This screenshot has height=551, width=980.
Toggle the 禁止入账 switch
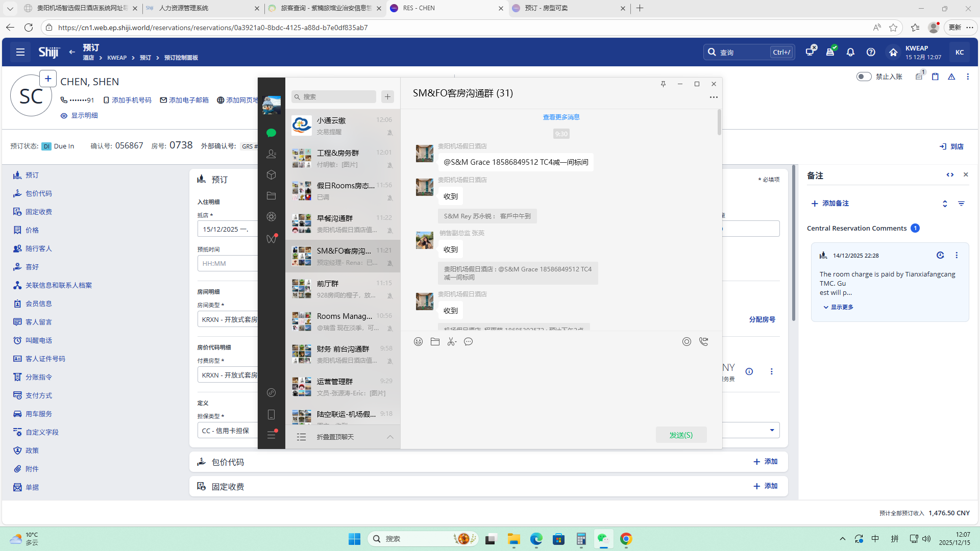pyautogui.click(x=864, y=77)
